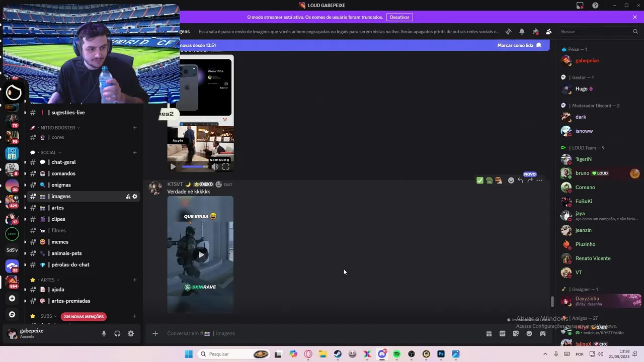Open more message options ellipsis
The image size is (644, 362).
click(539, 180)
